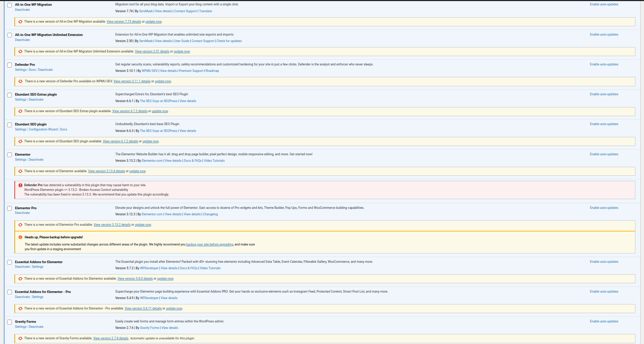Deactivate the Elementor Pro plugin
644x344 pixels.
coord(22,213)
